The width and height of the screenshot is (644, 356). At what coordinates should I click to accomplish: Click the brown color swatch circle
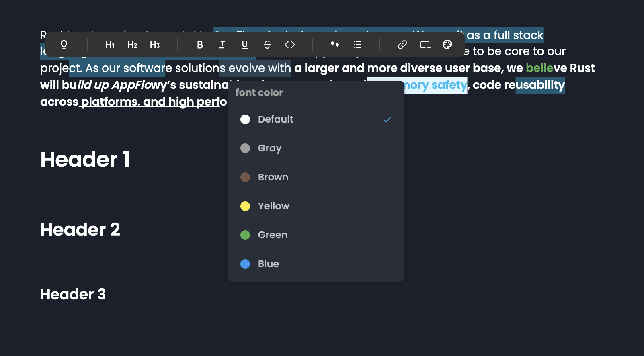pos(245,177)
